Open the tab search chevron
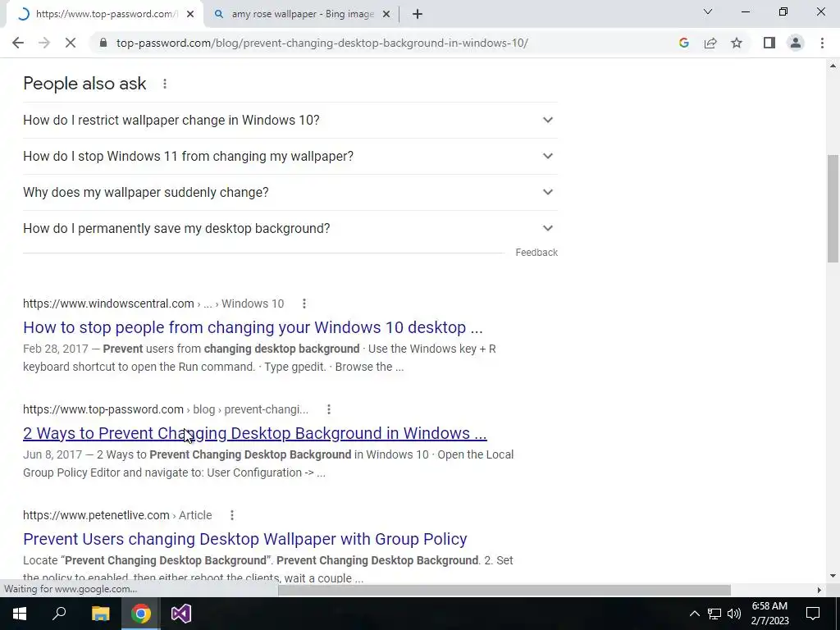This screenshot has height=630, width=840. point(708,11)
